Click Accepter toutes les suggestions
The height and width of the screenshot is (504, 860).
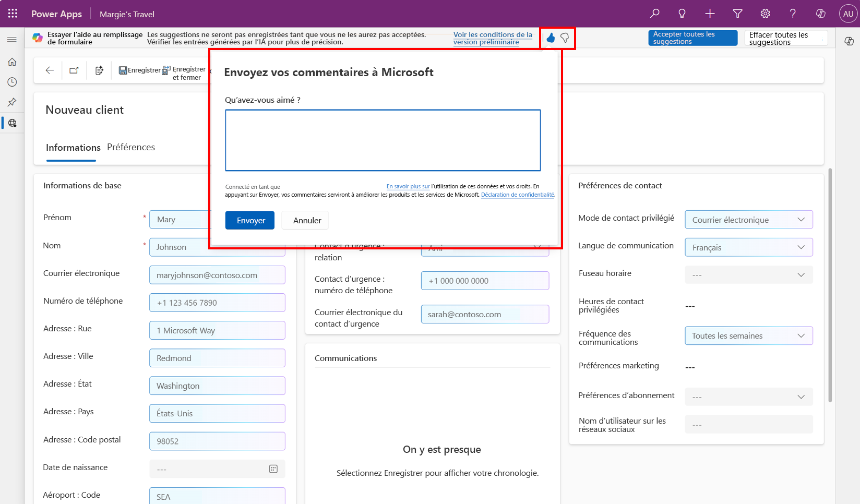pos(692,38)
